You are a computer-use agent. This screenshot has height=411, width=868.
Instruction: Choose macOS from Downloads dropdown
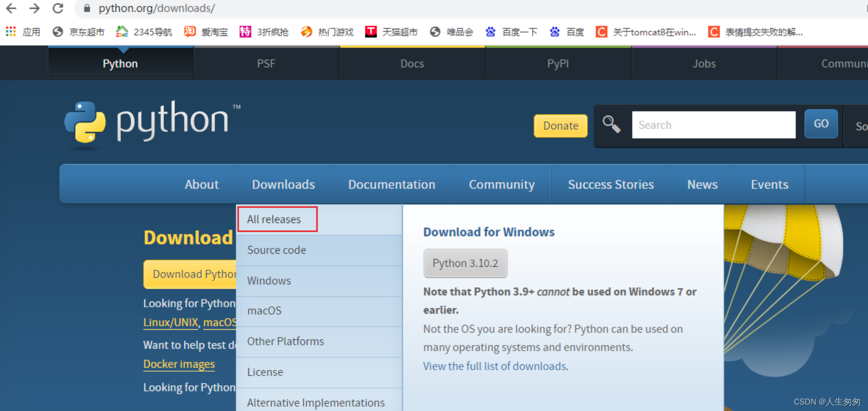tap(320, 311)
